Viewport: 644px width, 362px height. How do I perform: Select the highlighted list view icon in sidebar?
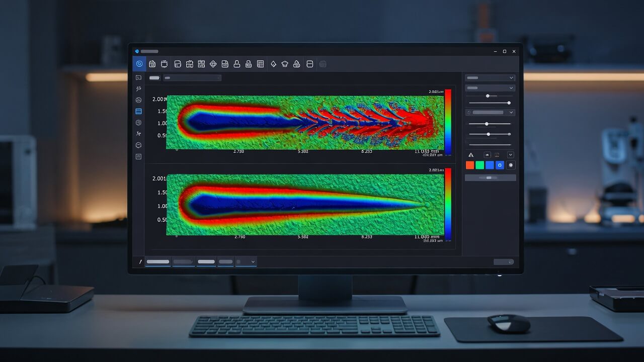138,111
